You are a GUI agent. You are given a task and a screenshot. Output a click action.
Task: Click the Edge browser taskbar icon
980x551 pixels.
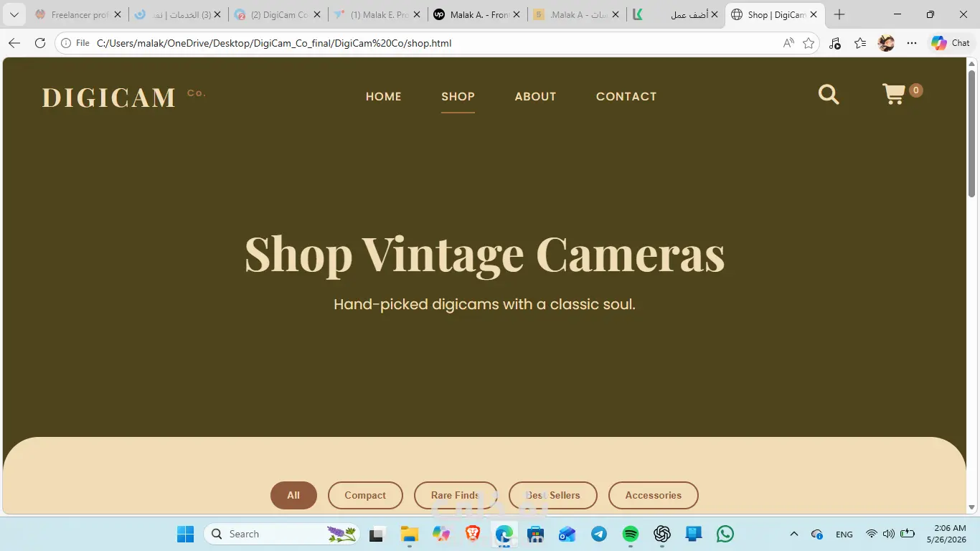(x=504, y=534)
